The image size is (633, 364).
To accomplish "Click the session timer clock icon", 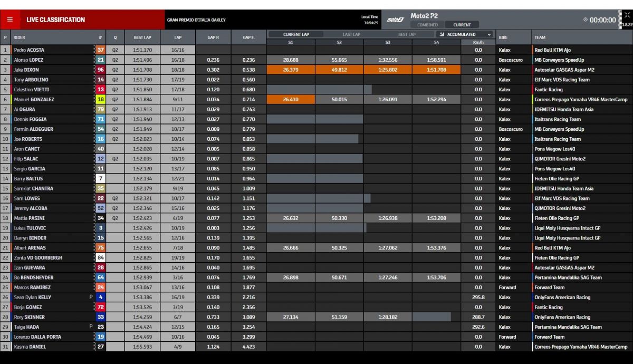I will [x=586, y=20].
